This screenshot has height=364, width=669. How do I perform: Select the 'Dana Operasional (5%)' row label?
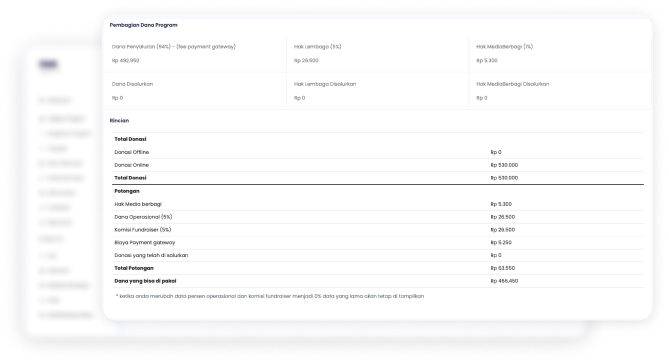tap(143, 217)
